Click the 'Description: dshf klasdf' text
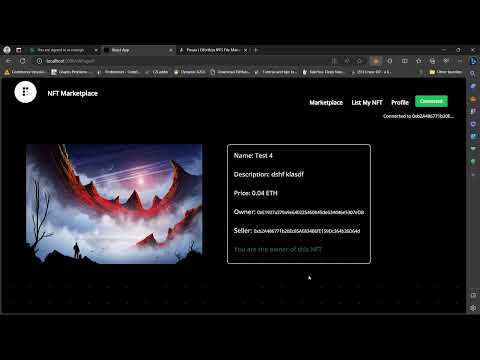Screen dimensions: 480x360 [x=269, y=174]
